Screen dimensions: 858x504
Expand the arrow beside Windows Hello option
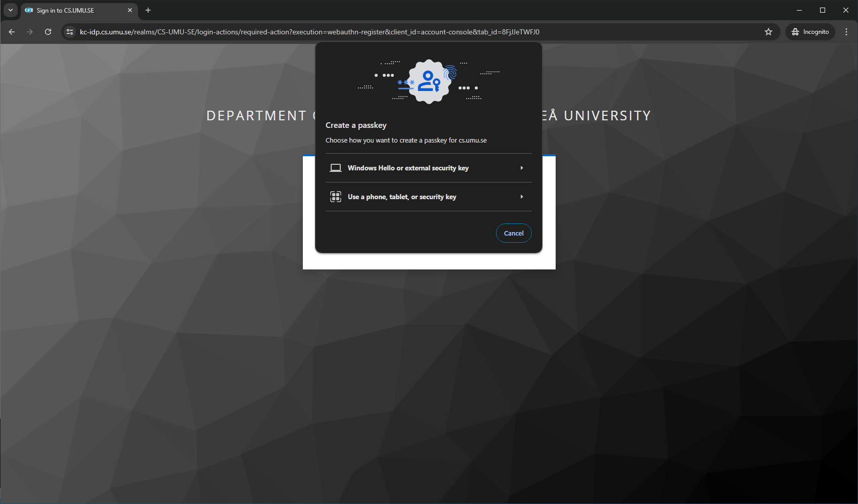pyautogui.click(x=522, y=168)
